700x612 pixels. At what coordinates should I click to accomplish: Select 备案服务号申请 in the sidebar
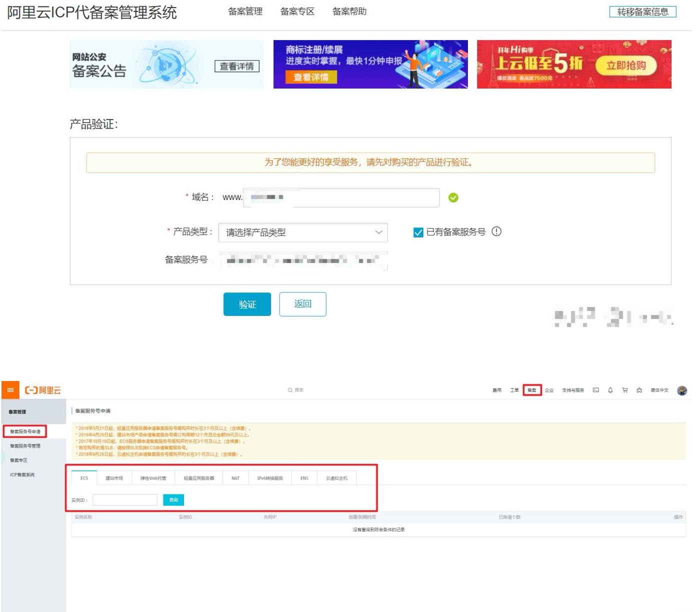tap(25, 431)
